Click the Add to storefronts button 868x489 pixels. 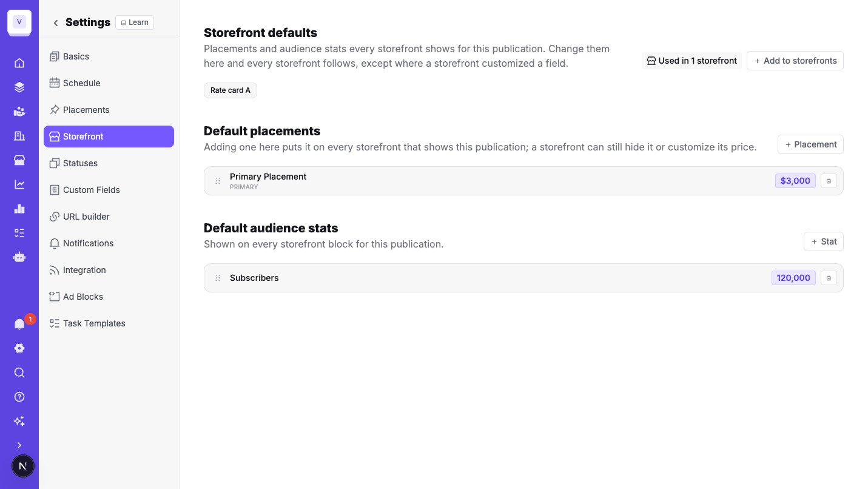795,61
